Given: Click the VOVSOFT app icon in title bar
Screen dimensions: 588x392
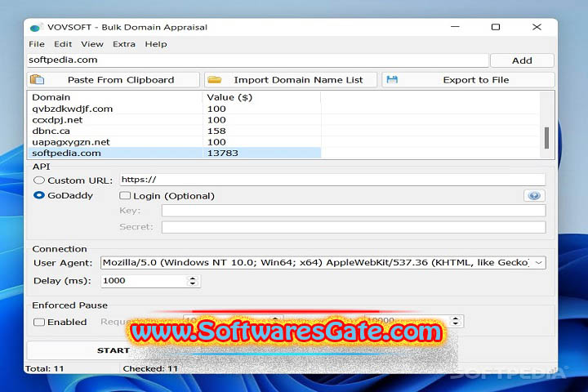Looking at the screenshot, I should coord(36,28).
